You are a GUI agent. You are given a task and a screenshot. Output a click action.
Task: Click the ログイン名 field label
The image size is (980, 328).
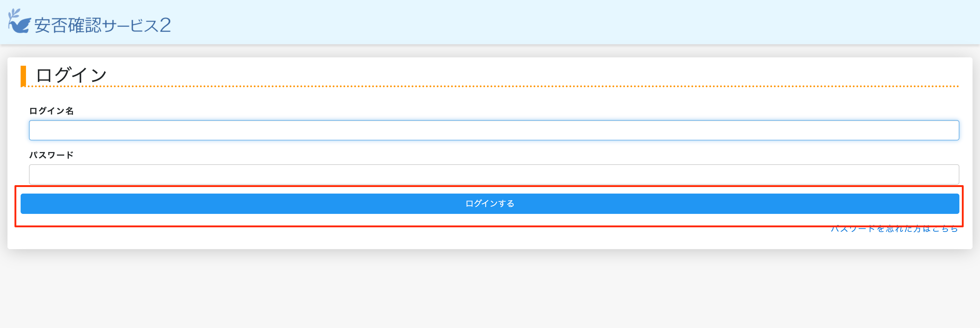tap(51, 111)
